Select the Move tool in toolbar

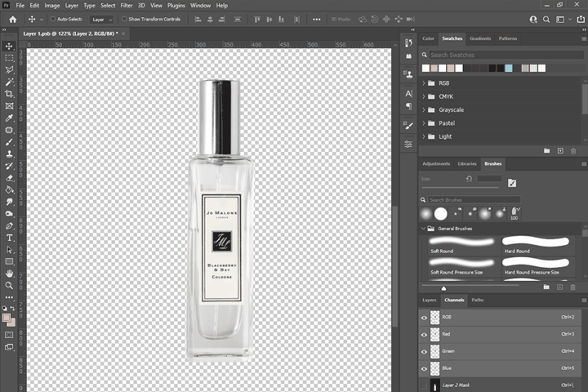pyautogui.click(x=9, y=46)
